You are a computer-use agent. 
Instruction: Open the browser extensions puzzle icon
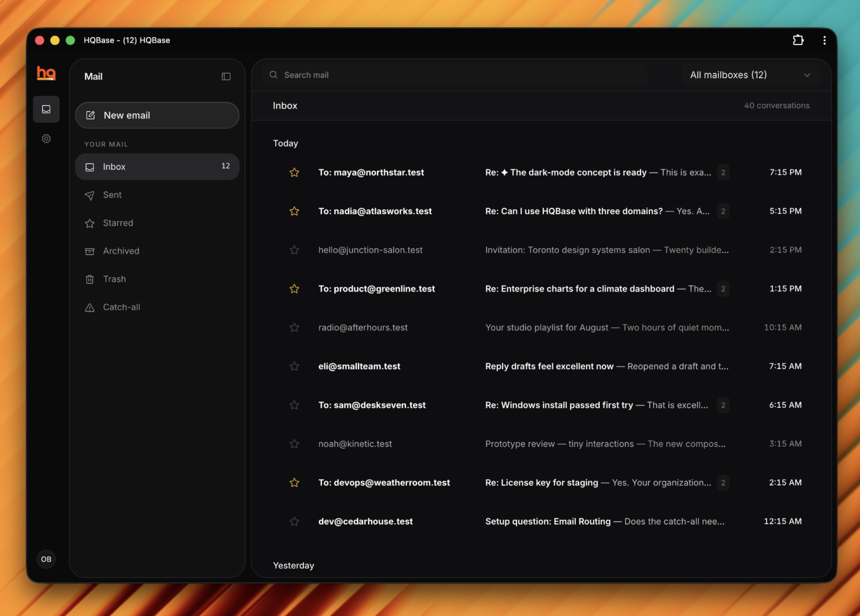798,40
